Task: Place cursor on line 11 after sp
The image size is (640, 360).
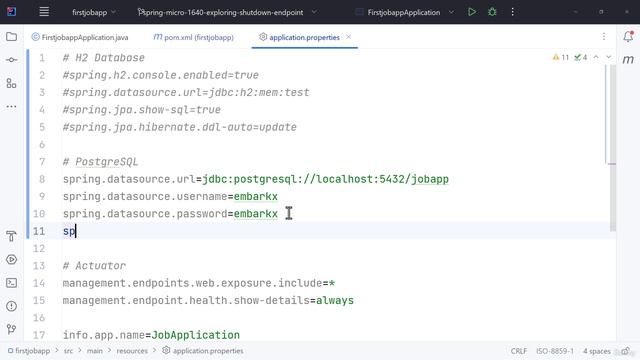Action: (x=76, y=231)
